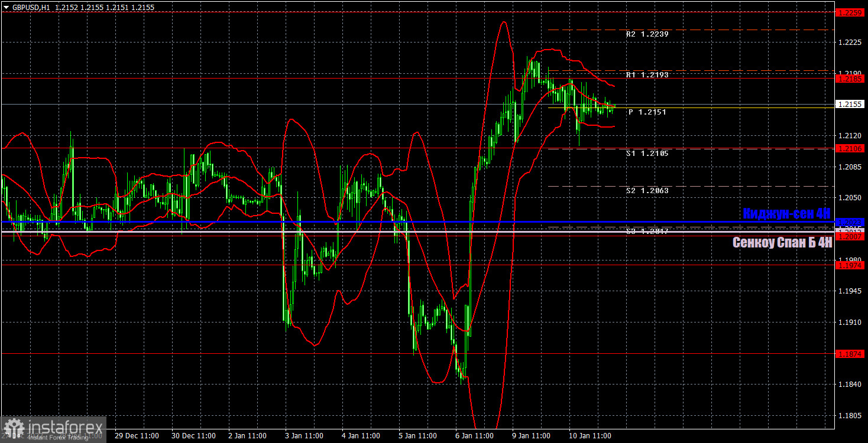The height and width of the screenshot is (443, 868).
Task: Click the 1.2120 price axis value
Action: point(850,135)
